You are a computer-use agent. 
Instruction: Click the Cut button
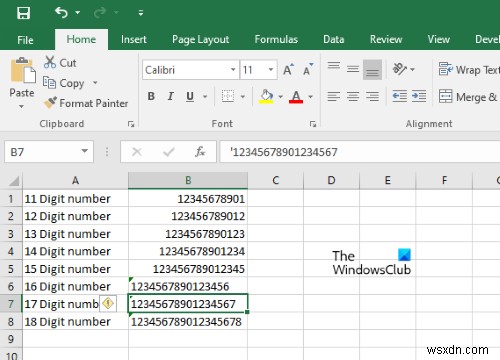tap(60, 63)
